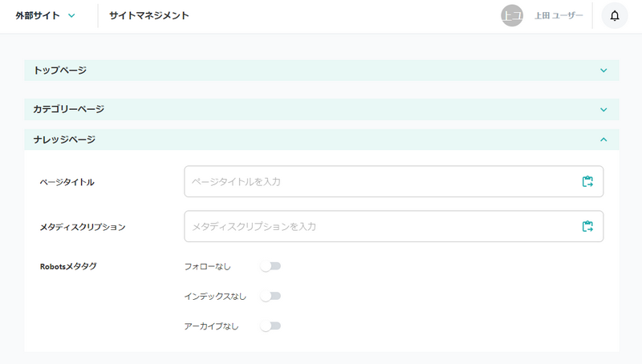
Task: Click the user avatar circle
Action: pyautogui.click(x=512, y=15)
